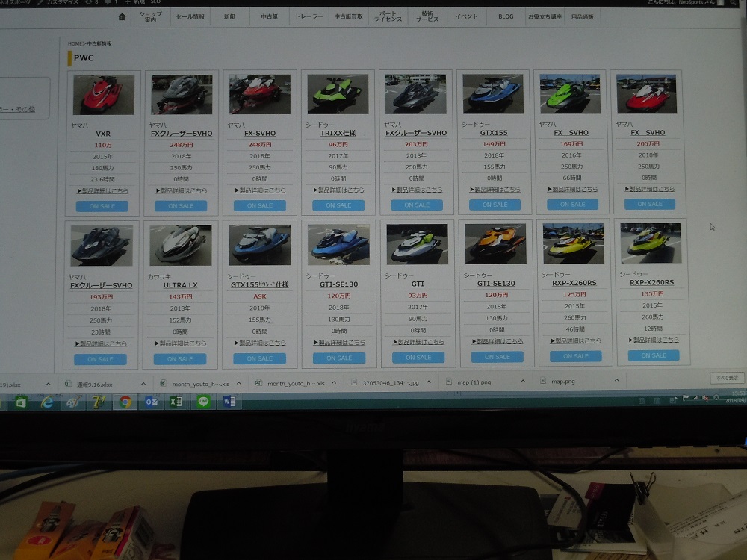Open the ショップ案内 menu item
Viewport: 747px width, 560px height.
coord(151,16)
